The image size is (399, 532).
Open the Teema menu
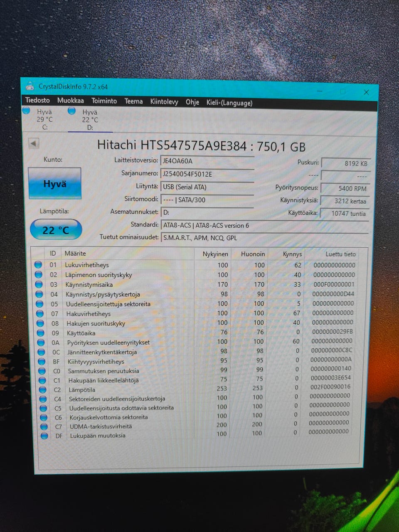(133, 101)
